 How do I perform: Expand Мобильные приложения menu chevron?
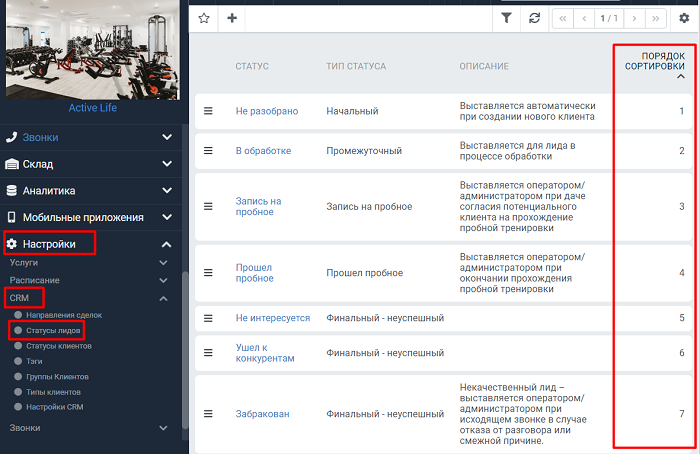[x=167, y=217]
